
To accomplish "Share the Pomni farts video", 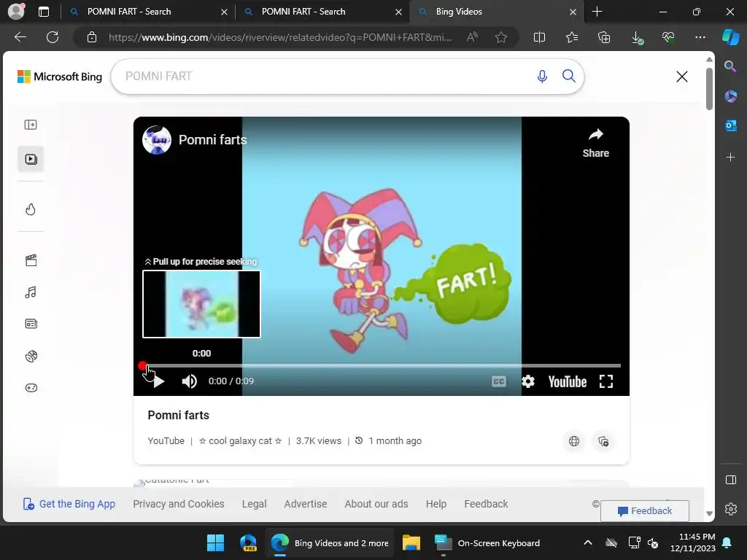I will click(595, 143).
